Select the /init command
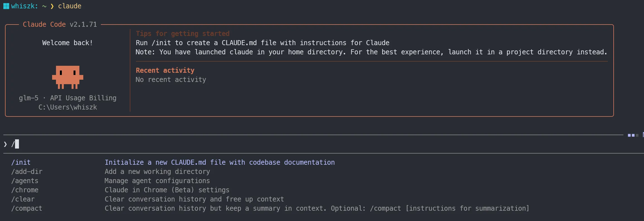 [21, 162]
